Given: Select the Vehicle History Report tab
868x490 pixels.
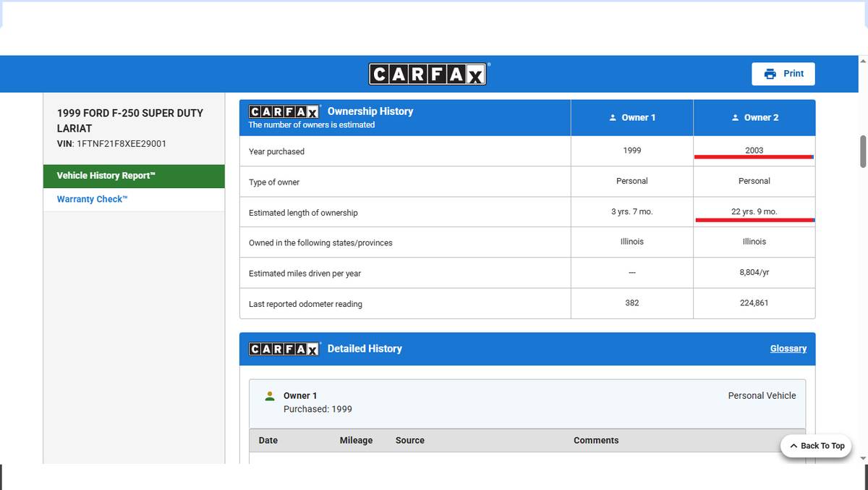Looking at the screenshot, I should 106,176.
